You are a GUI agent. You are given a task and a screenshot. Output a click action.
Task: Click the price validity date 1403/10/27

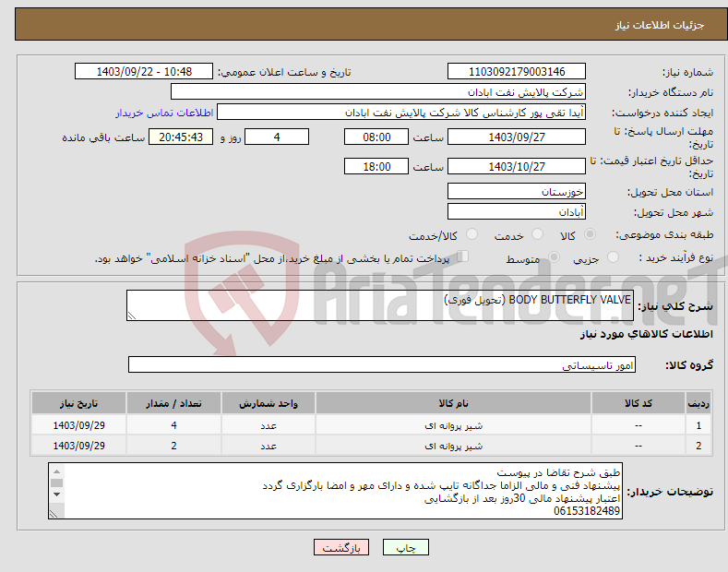pyautogui.click(x=517, y=166)
